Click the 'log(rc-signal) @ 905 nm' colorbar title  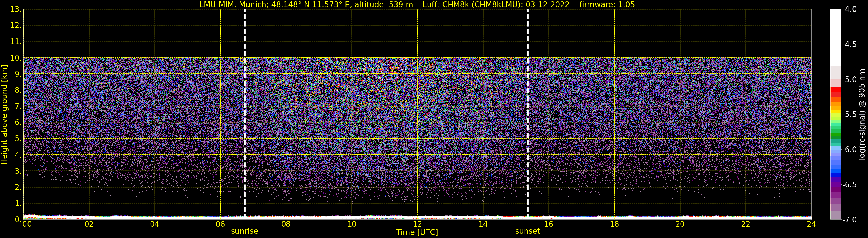pyautogui.click(x=862, y=115)
